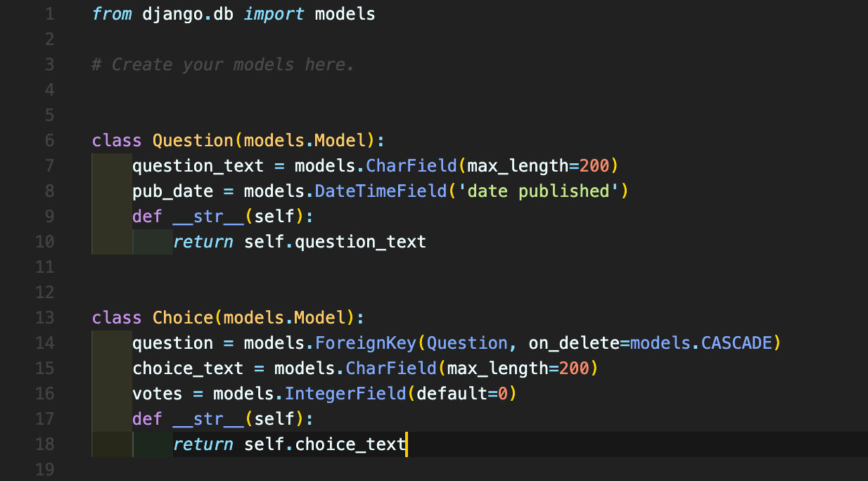Click 'IntegerField' on line 16

pyautogui.click(x=345, y=394)
